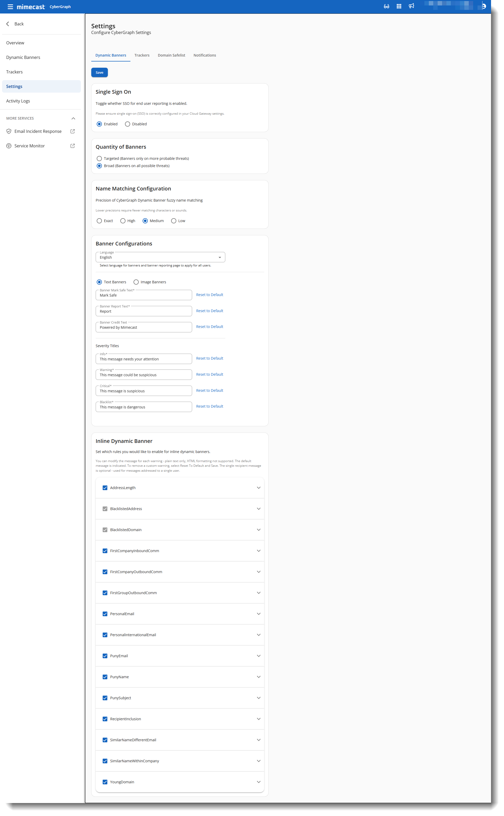The width and height of the screenshot is (504, 816).
Task: Switch to the Trackers tab
Action: tap(142, 55)
